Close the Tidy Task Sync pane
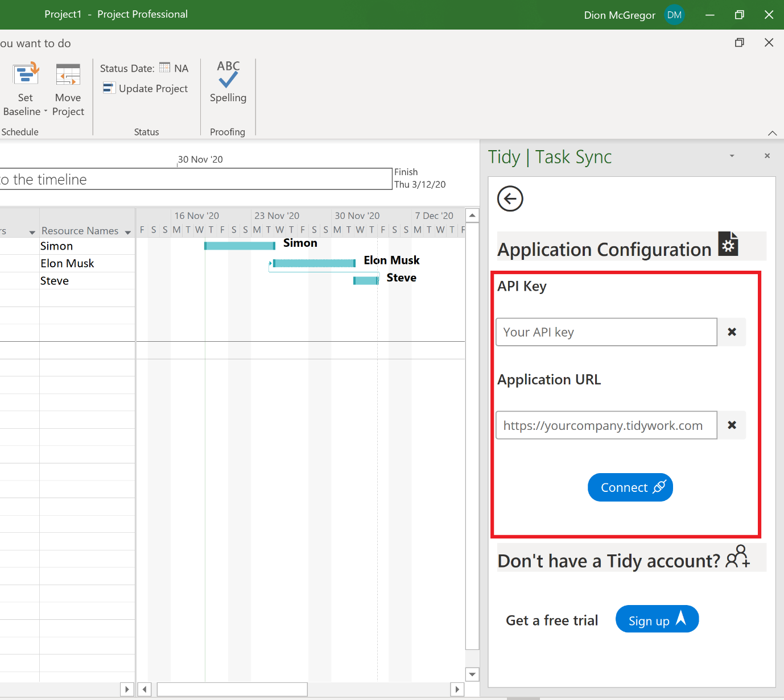The image size is (784, 700). (767, 156)
